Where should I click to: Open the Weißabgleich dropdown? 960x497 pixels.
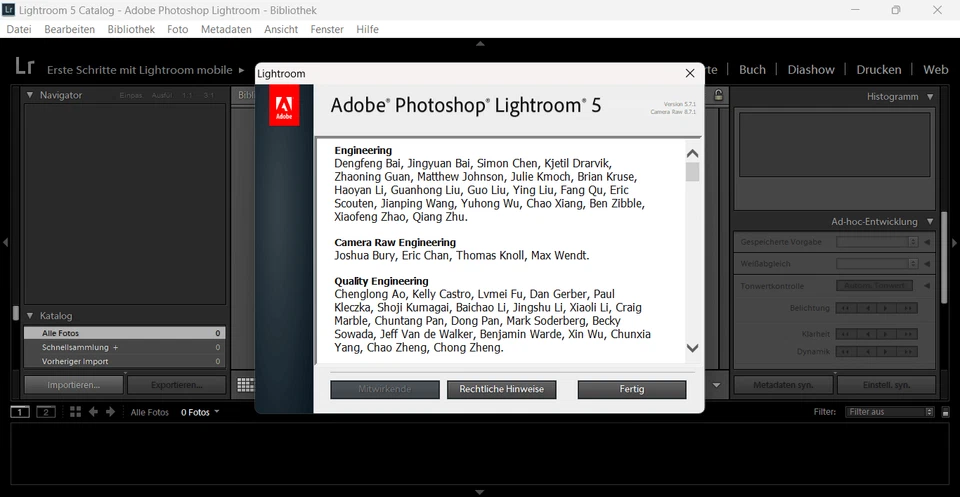click(877, 264)
